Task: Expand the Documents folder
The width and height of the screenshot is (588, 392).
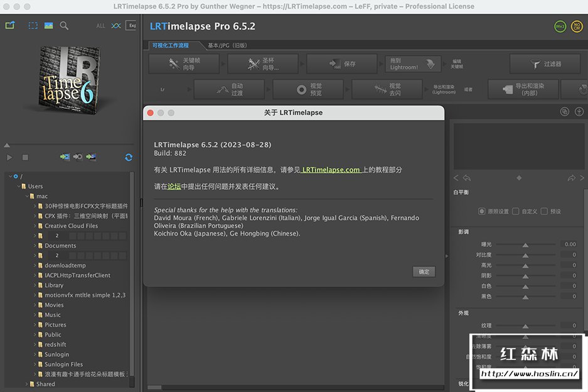Action: click(35, 246)
